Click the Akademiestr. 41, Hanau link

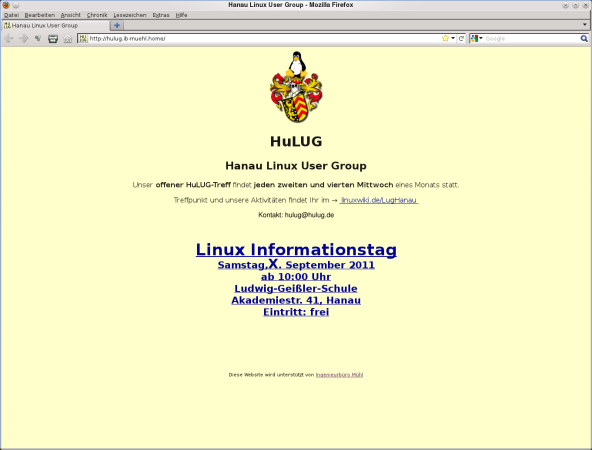[x=296, y=300]
